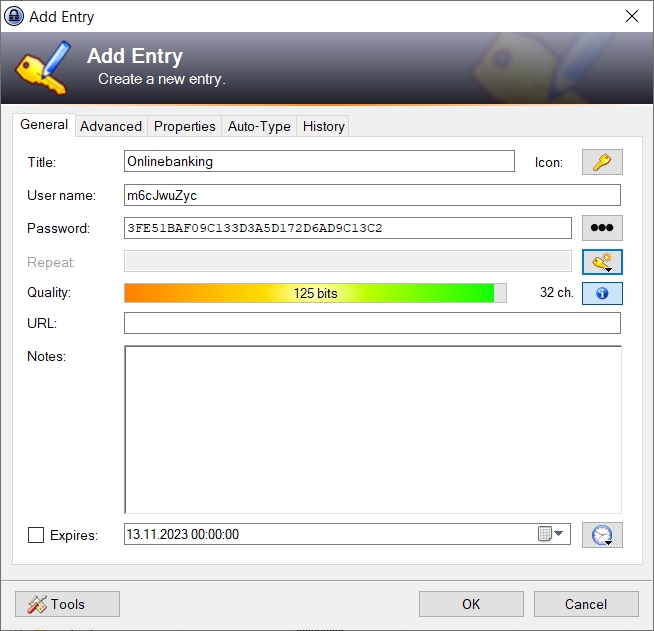Click inside the Notes text area

372,429
